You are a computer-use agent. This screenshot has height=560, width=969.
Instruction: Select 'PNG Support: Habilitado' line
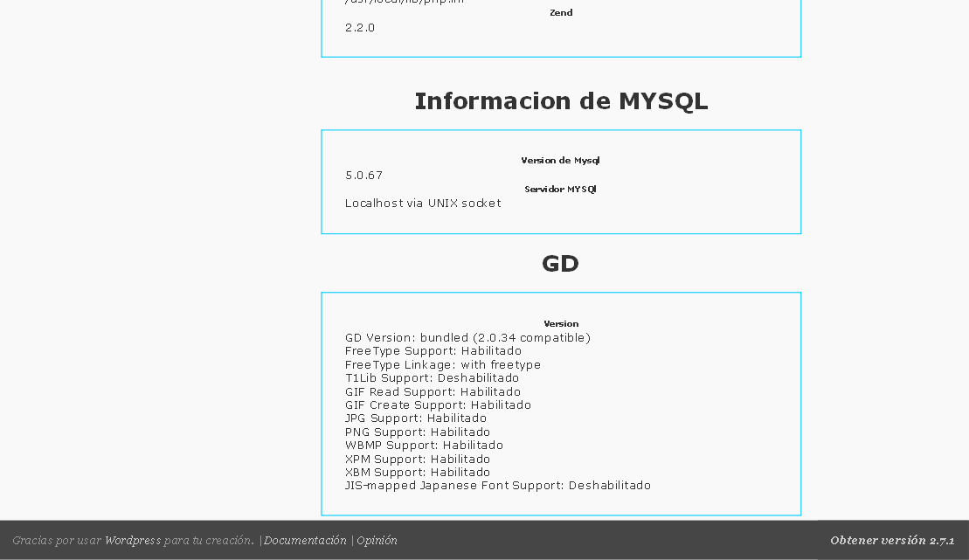pyautogui.click(x=418, y=432)
